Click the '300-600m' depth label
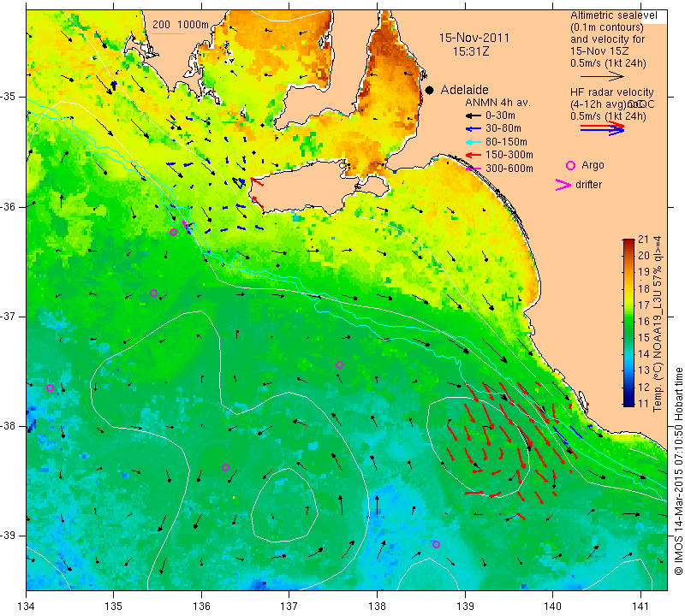This screenshot has height=616, width=685. [x=509, y=169]
